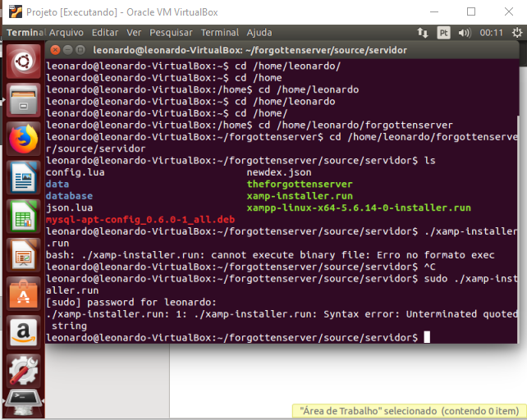Click 'json.lua' in ls output

[69, 208]
